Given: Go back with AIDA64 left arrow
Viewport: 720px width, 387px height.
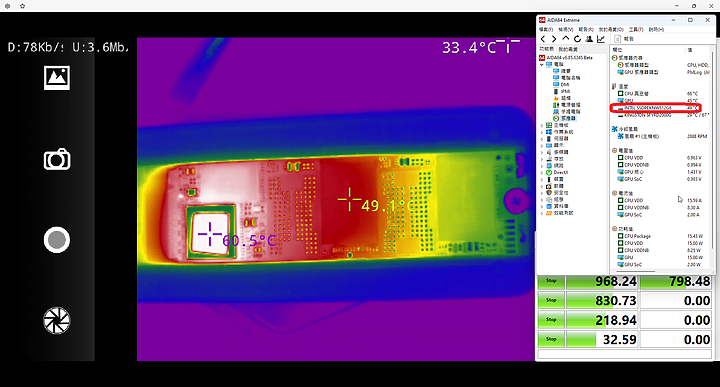Looking at the screenshot, I should click(x=543, y=39).
